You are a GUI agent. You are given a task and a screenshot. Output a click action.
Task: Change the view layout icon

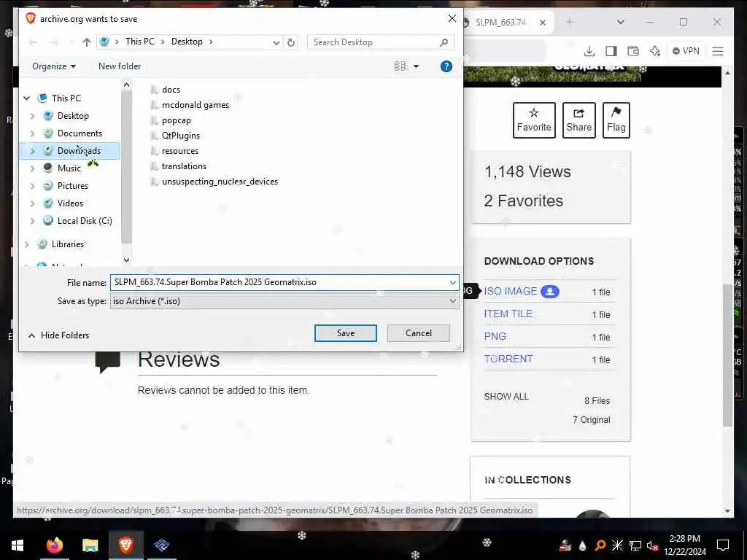click(x=400, y=66)
